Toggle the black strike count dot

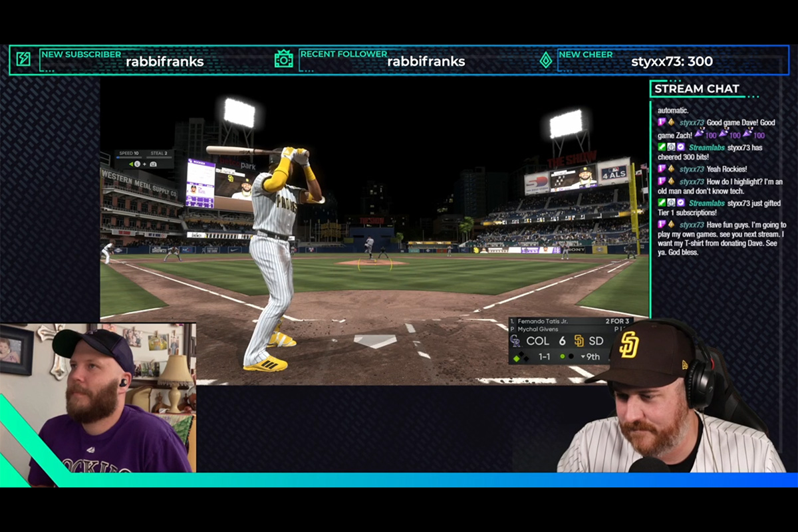point(571,356)
